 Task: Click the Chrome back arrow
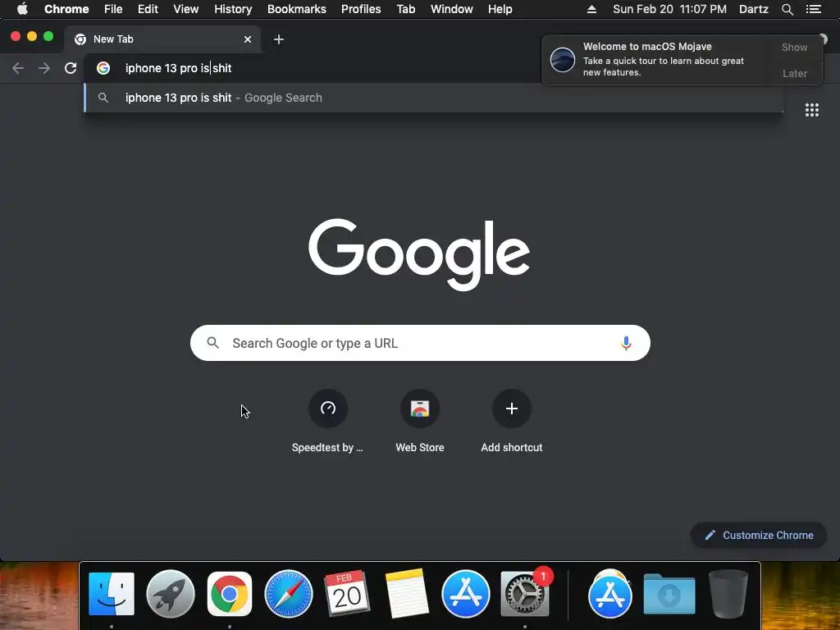[18, 68]
